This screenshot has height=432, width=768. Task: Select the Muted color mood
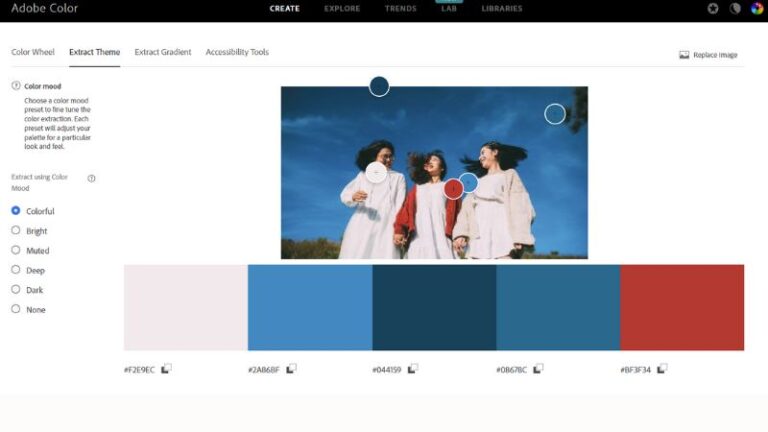coord(16,250)
